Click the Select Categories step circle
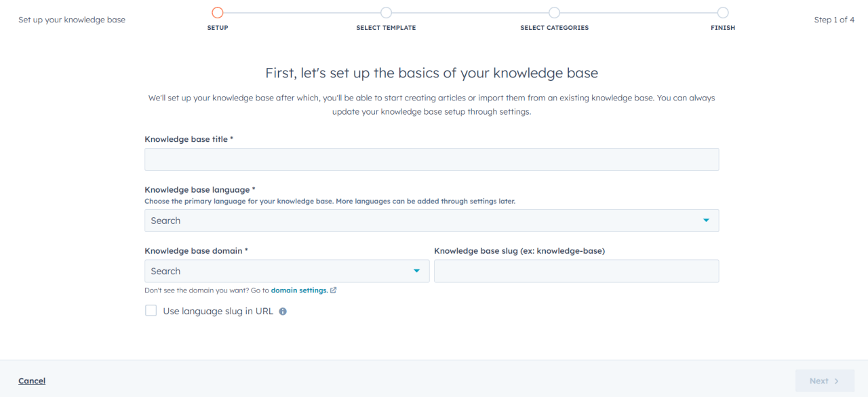This screenshot has width=868, height=397. tap(554, 12)
